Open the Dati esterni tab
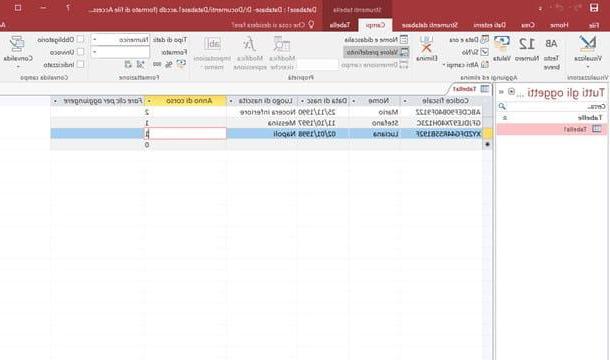 [x=489, y=25]
